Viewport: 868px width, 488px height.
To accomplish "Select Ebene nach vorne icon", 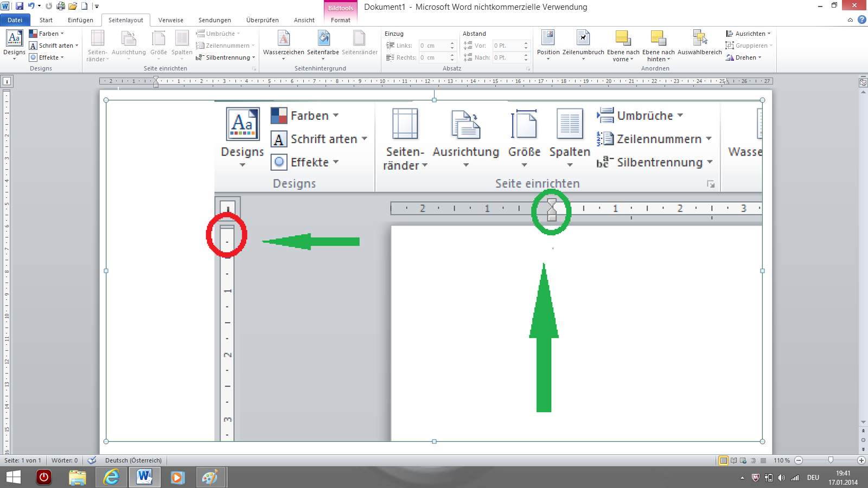I will [x=623, y=39].
